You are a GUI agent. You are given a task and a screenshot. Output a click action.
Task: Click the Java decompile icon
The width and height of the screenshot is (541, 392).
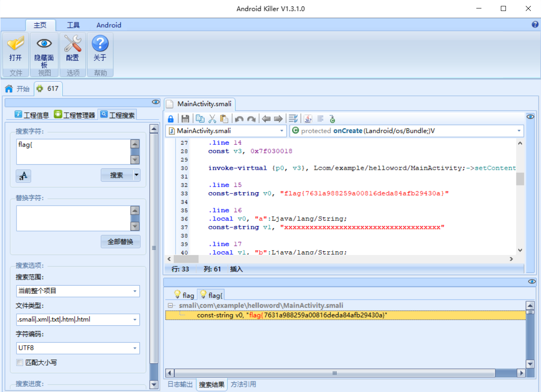click(x=307, y=119)
